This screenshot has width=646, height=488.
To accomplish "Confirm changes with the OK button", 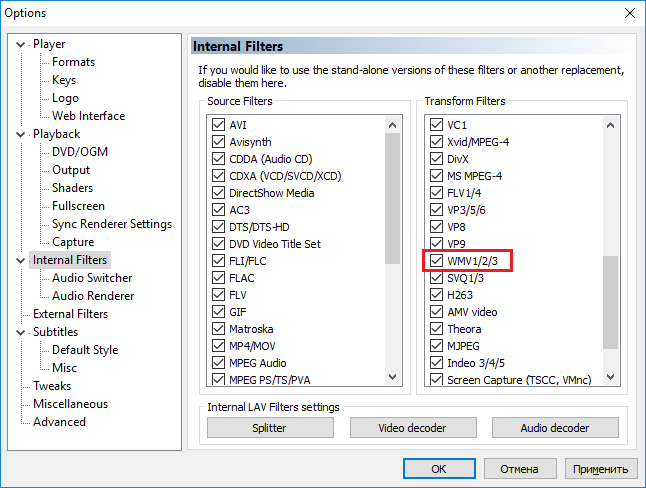I will pos(438,468).
